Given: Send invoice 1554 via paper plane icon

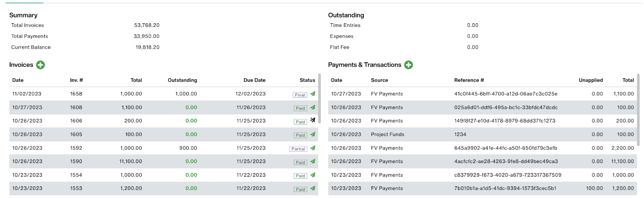Looking at the screenshot, I should pyautogui.click(x=313, y=175).
